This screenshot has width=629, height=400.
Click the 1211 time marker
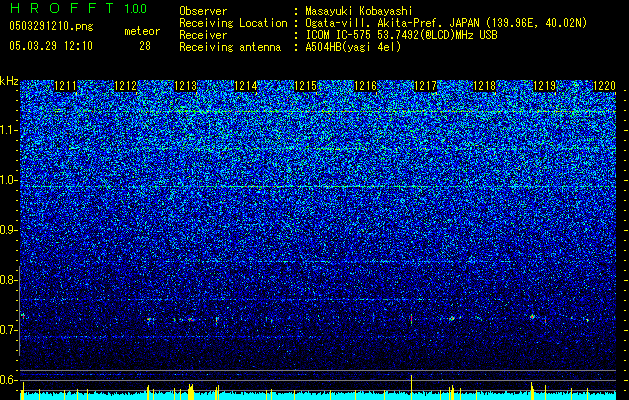65,86
